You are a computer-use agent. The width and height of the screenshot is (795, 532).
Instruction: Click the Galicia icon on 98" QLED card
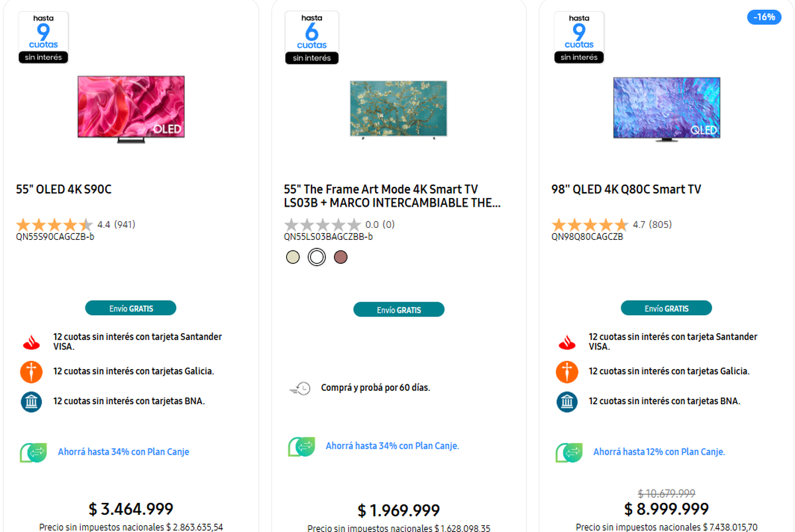tap(566, 372)
